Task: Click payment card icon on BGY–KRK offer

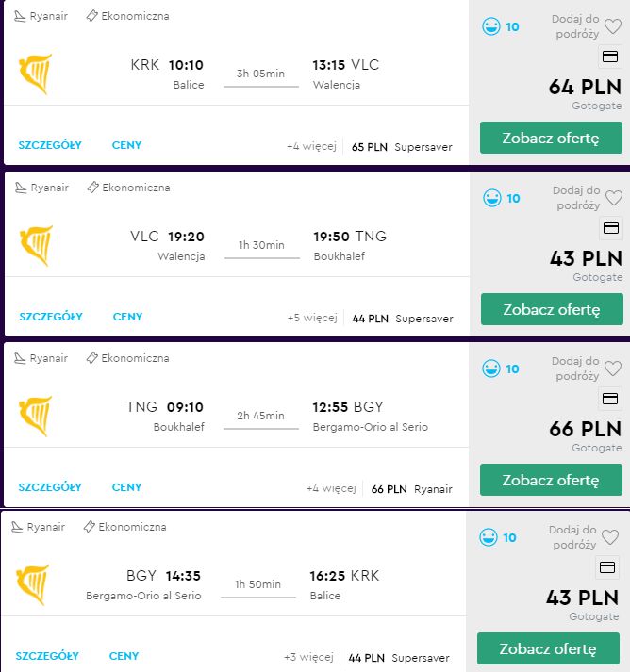Action: point(606,567)
